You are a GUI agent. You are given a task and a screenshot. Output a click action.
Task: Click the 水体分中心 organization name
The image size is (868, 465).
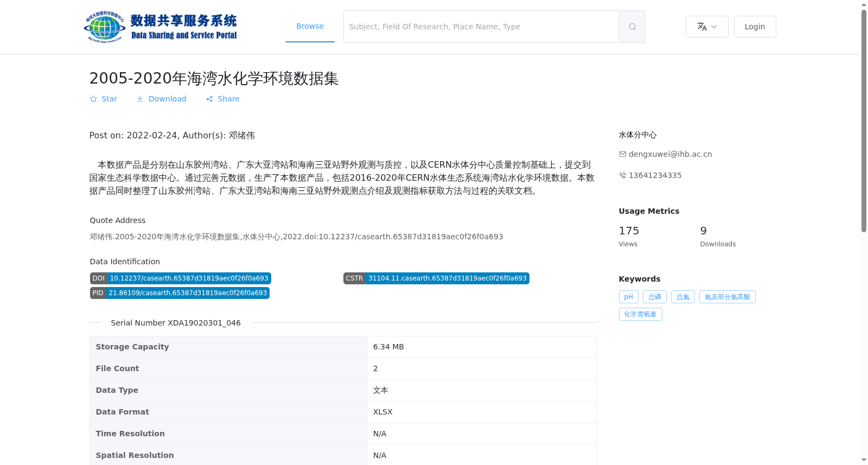pyautogui.click(x=637, y=135)
